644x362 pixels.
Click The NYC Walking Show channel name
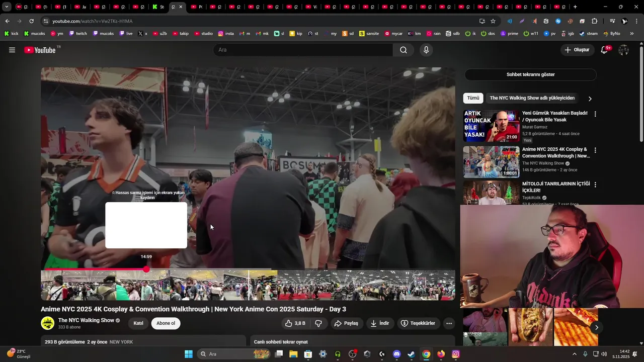(x=86, y=320)
